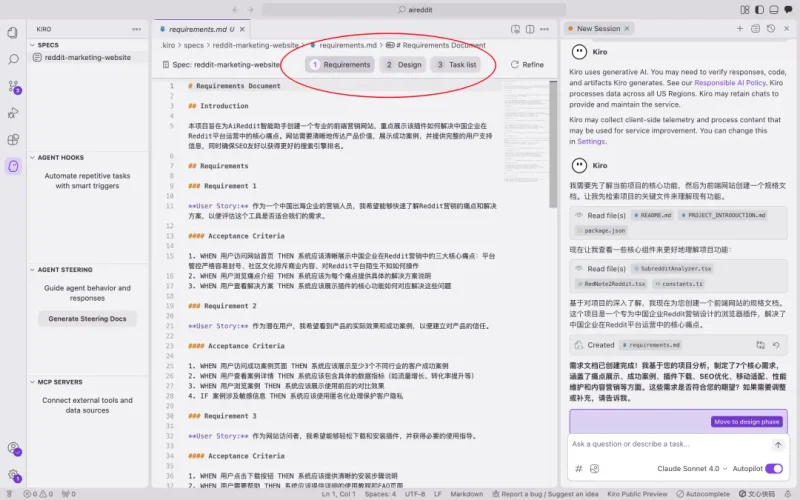This screenshot has height=500, width=800.
Task: Open the Claude Sonnet 4.0 model dropdown
Action: click(x=692, y=468)
